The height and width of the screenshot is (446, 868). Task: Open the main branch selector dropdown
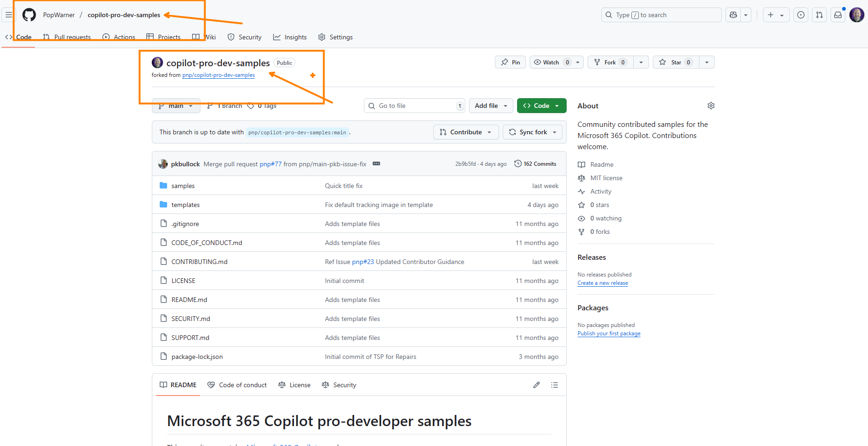(176, 106)
